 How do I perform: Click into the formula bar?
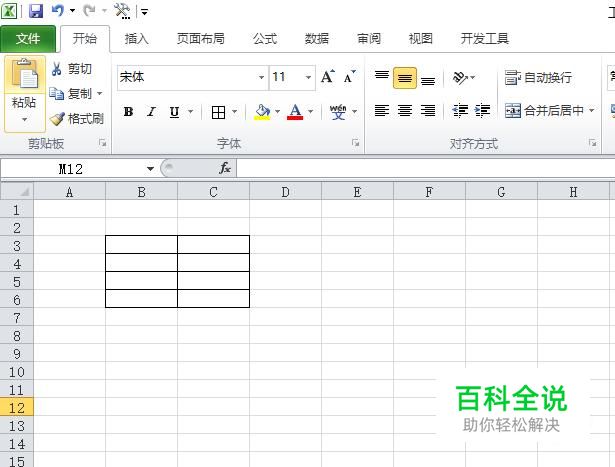pyautogui.click(x=426, y=169)
